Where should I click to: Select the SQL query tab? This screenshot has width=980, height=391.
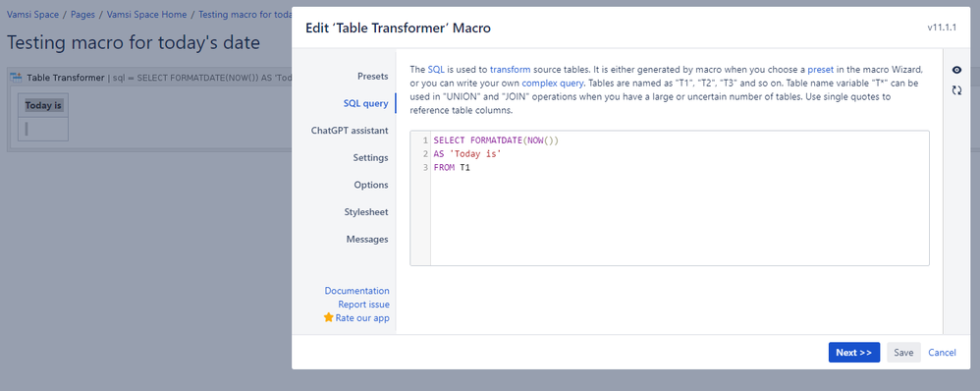pos(365,103)
